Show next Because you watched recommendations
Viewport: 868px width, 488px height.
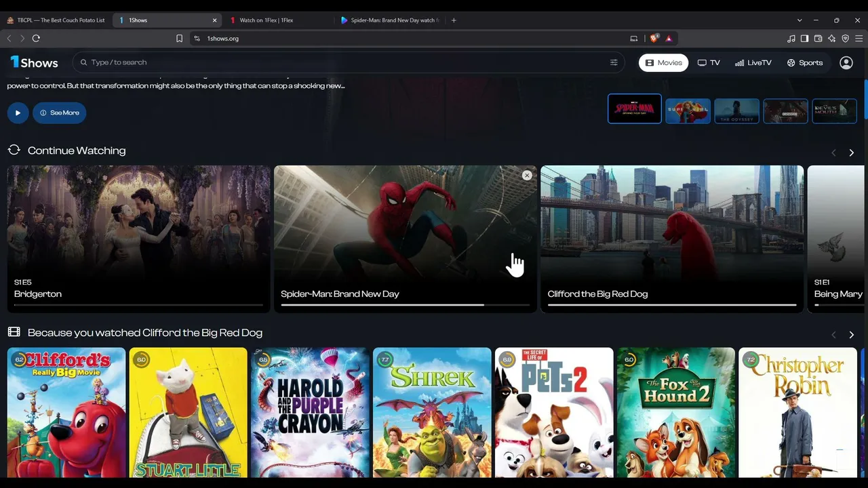coord(852,335)
